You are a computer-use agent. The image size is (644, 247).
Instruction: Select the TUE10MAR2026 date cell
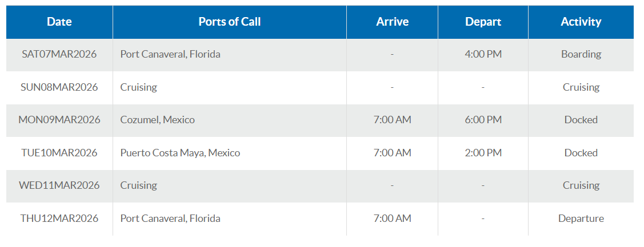coord(59,153)
